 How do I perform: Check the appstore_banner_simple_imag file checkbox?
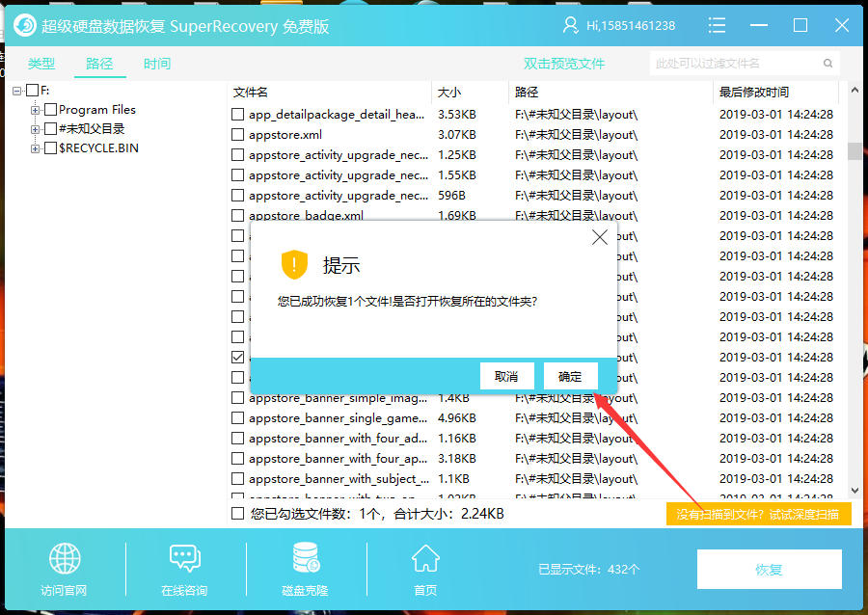pyautogui.click(x=237, y=398)
